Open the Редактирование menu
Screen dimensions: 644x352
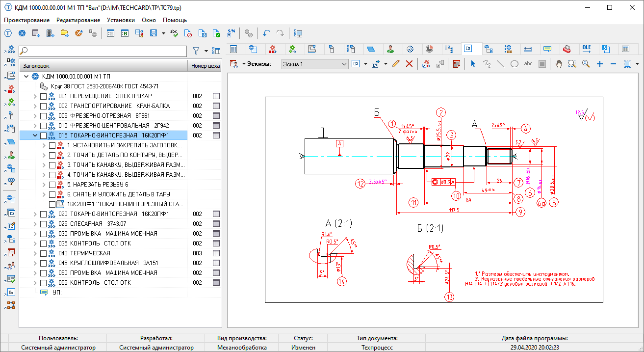(78, 20)
